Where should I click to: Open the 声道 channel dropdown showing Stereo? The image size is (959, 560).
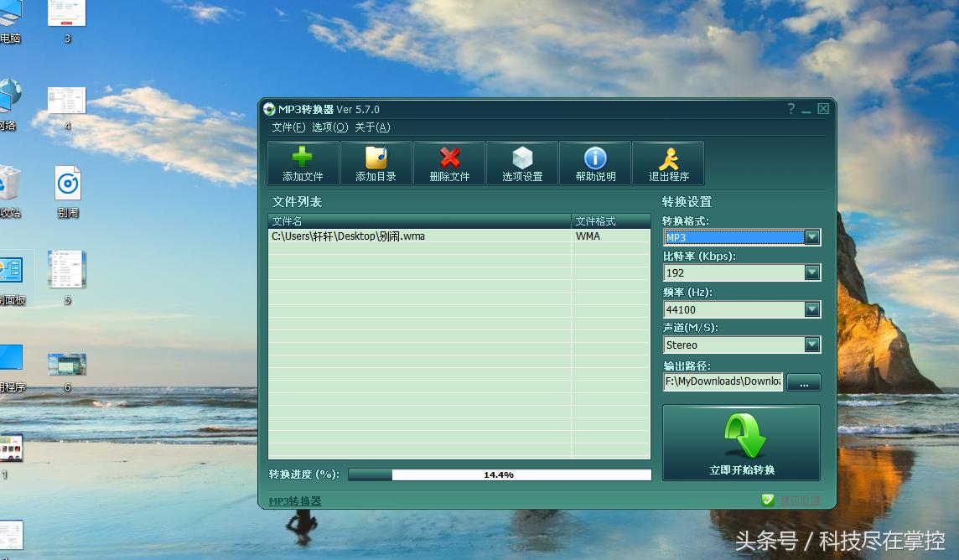click(811, 345)
